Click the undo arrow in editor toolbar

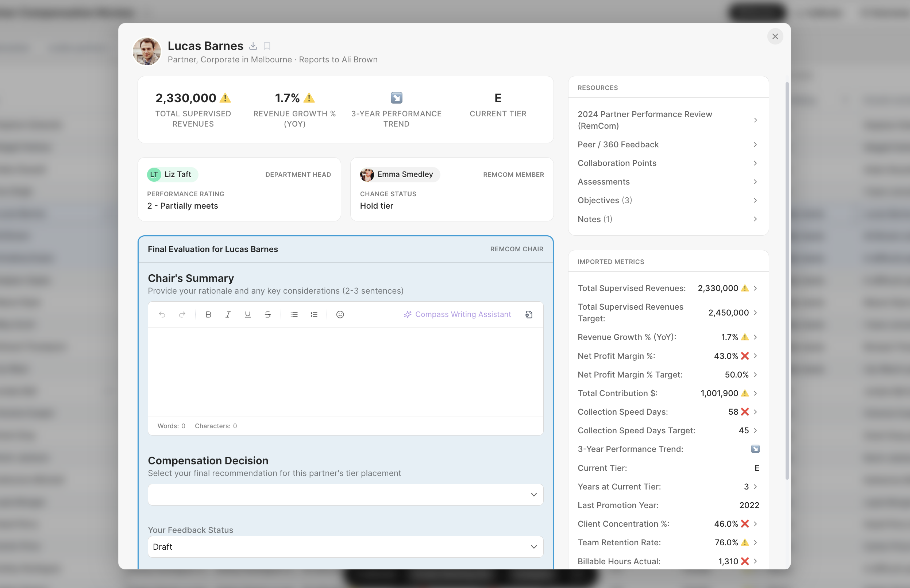(162, 314)
